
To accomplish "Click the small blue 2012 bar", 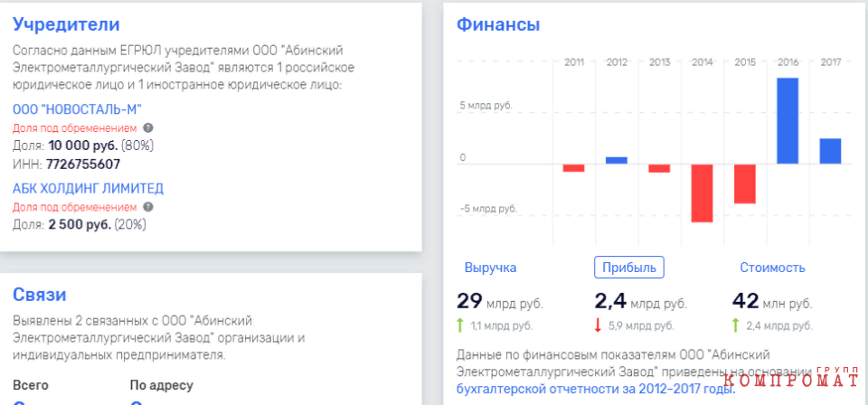I will (617, 160).
